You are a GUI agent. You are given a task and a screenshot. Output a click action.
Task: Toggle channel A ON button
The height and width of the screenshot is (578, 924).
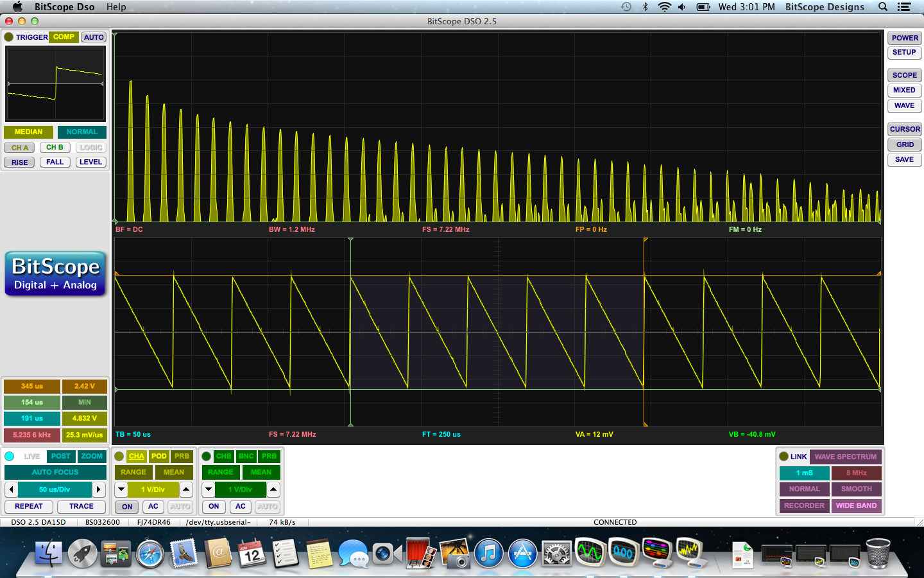[127, 507]
